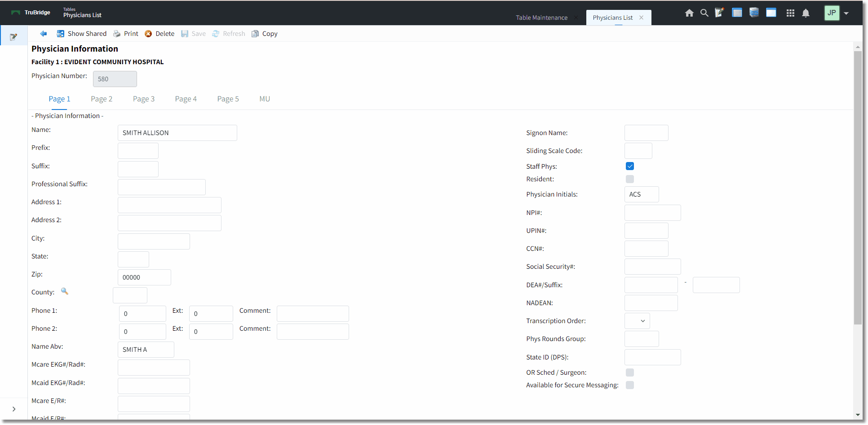Click the State input field

pos(133,259)
